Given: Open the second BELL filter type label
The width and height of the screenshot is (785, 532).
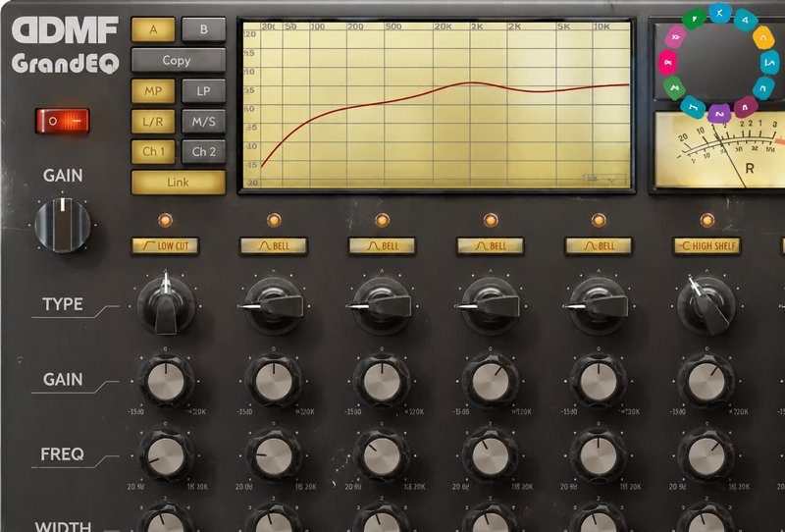Looking at the screenshot, I should 382,246.
